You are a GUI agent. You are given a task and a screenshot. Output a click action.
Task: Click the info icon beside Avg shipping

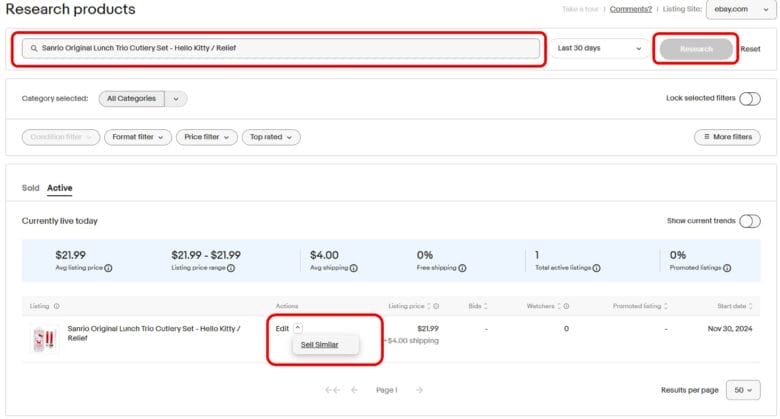click(353, 268)
